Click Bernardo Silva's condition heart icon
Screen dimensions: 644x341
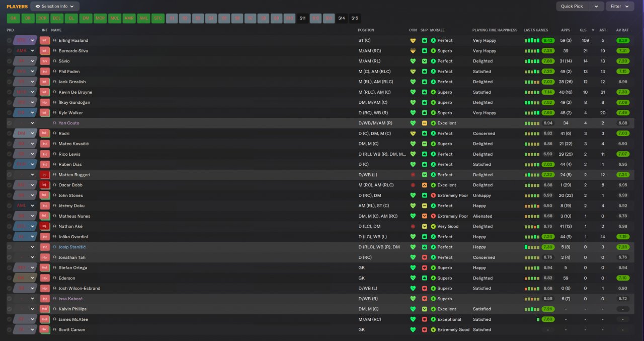pos(413,51)
